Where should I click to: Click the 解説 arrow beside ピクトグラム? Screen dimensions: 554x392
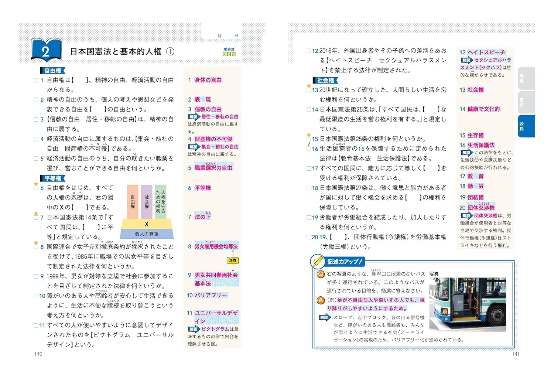tap(194, 329)
